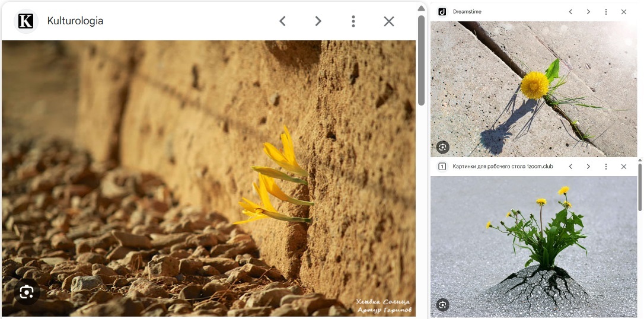
Task: Show previous image in Dreamstime panel
Action: coord(570,12)
